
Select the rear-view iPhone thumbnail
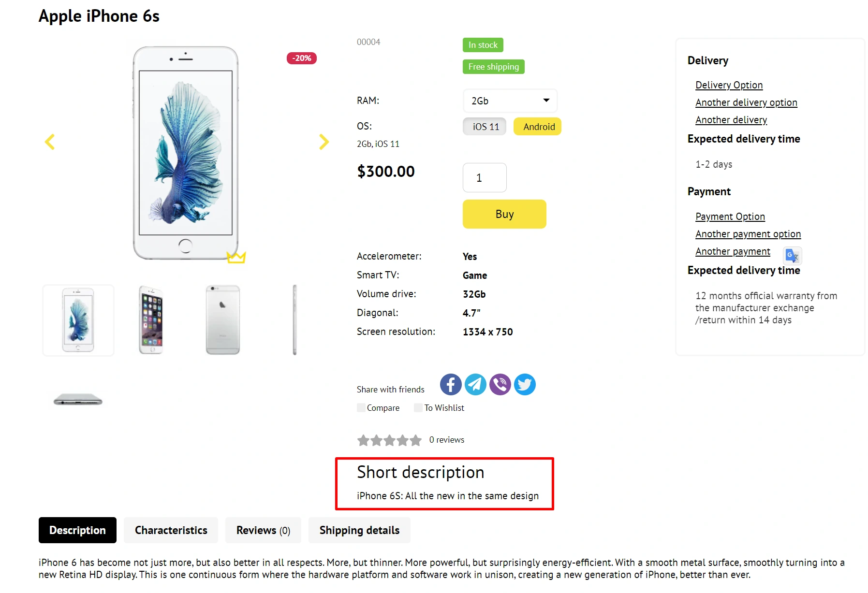(222, 320)
